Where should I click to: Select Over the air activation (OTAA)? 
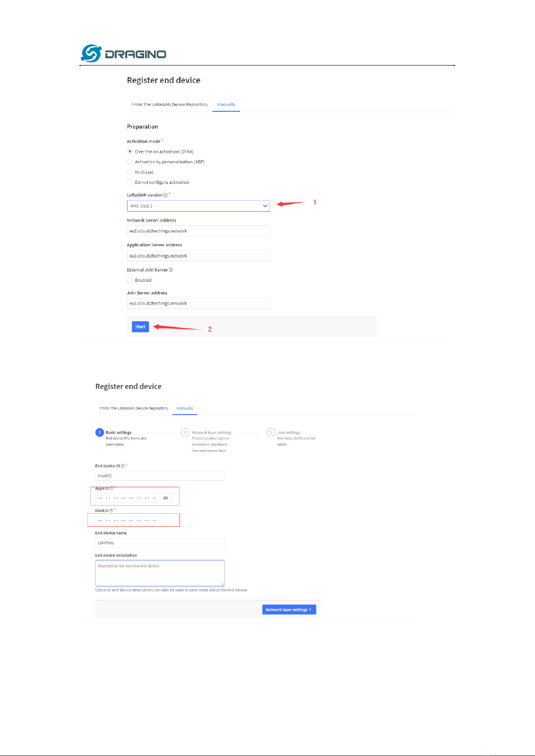[x=130, y=152]
